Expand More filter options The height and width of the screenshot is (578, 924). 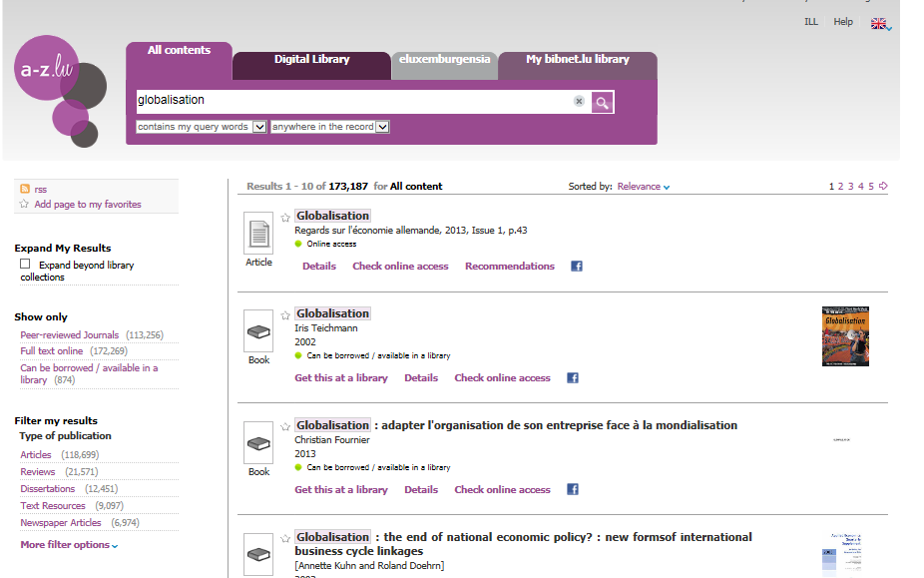point(69,545)
